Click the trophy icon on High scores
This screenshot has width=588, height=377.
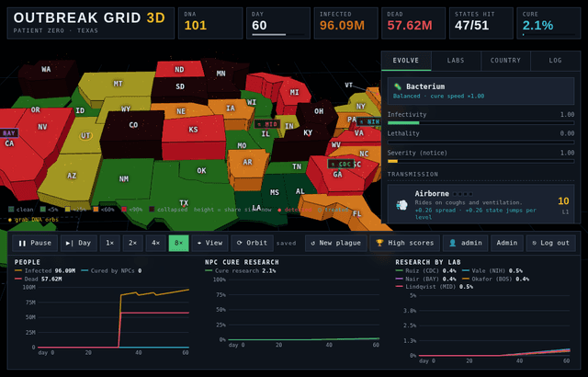coord(379,243)
